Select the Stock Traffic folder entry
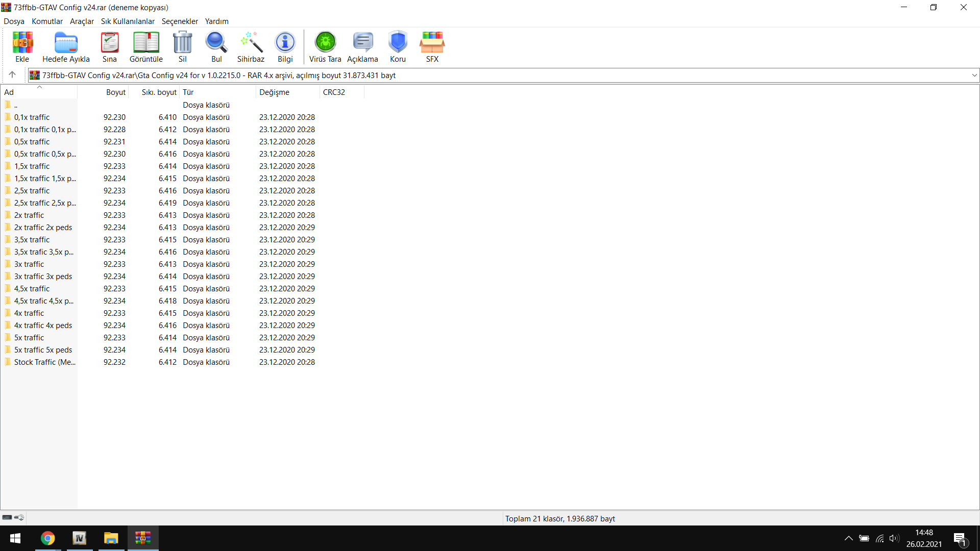 [x=44, y=362]
